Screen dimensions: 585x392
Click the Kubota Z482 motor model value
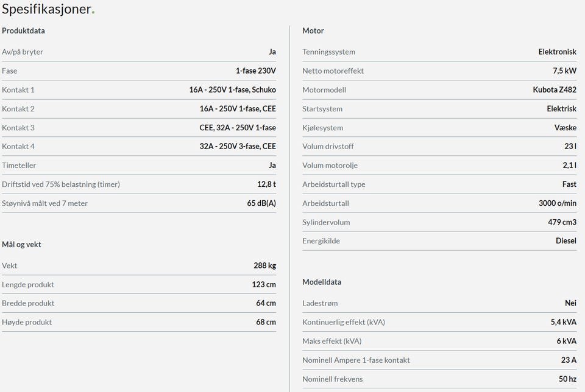555,89
